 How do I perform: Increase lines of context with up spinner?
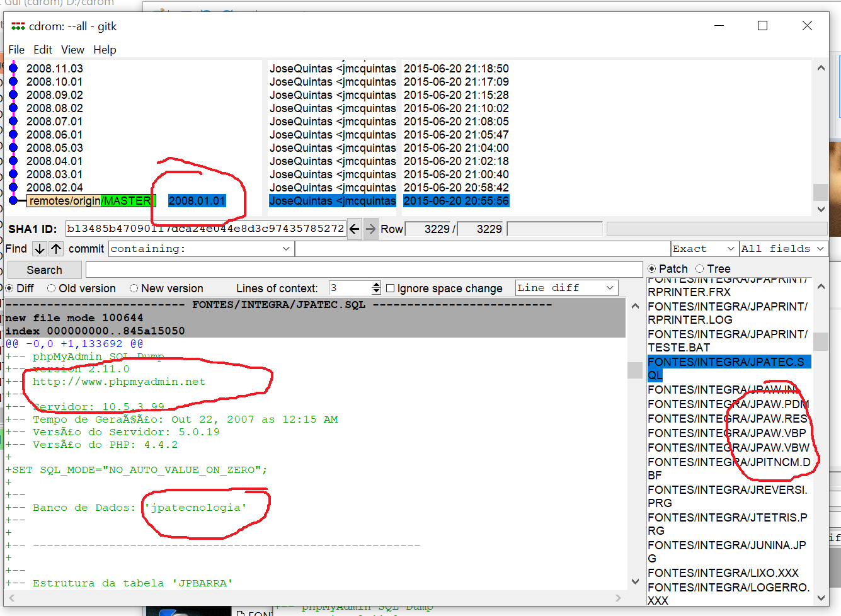tap(376, 285)
